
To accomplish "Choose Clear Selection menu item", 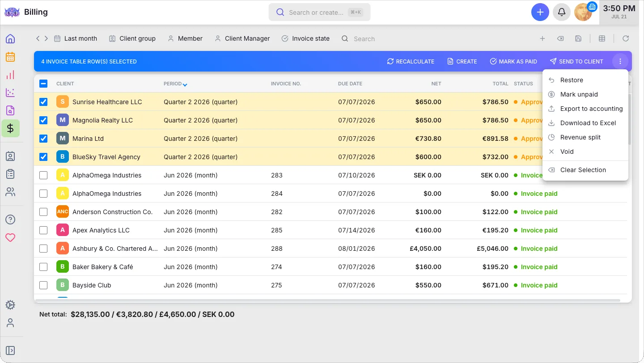I will [585, 170].
